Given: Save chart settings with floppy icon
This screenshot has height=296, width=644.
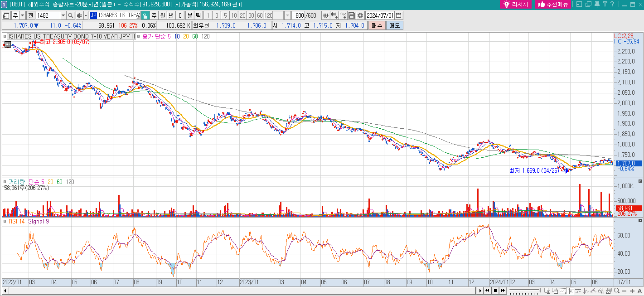Looking at the screenshot, I should [351, 15].
